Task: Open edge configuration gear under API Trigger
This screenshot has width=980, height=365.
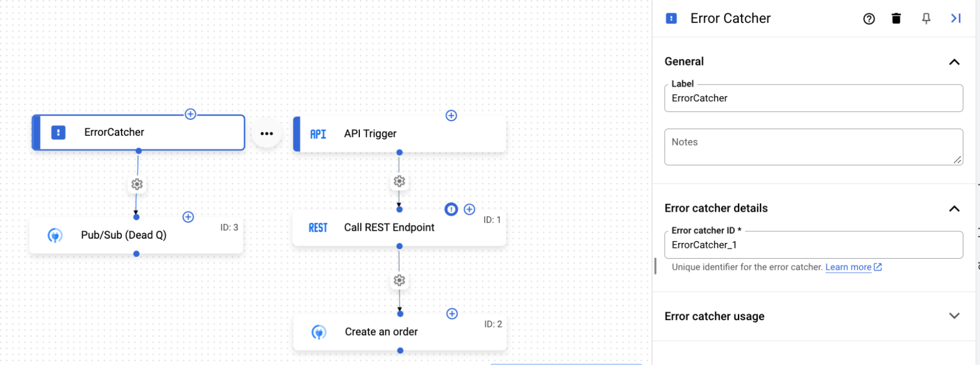Action: click(400, 181)
